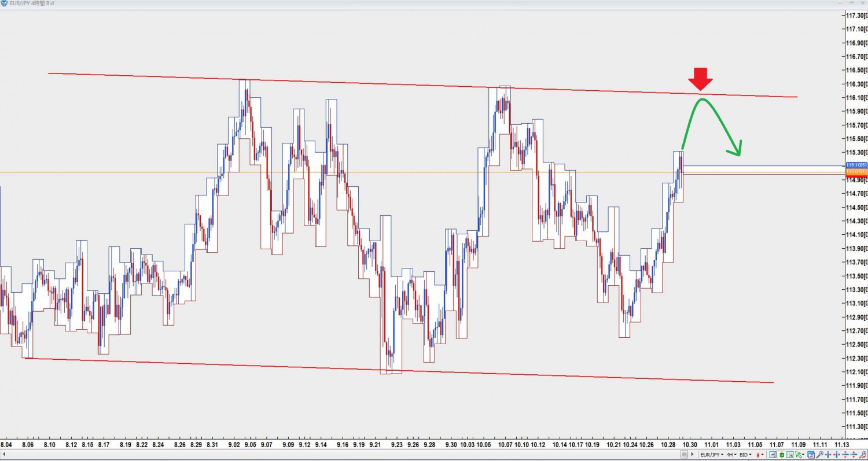Click the 111.90 price axis label
Image resolution: width=868 pixels, height=461 pixels.
click(x=856, y=386)
